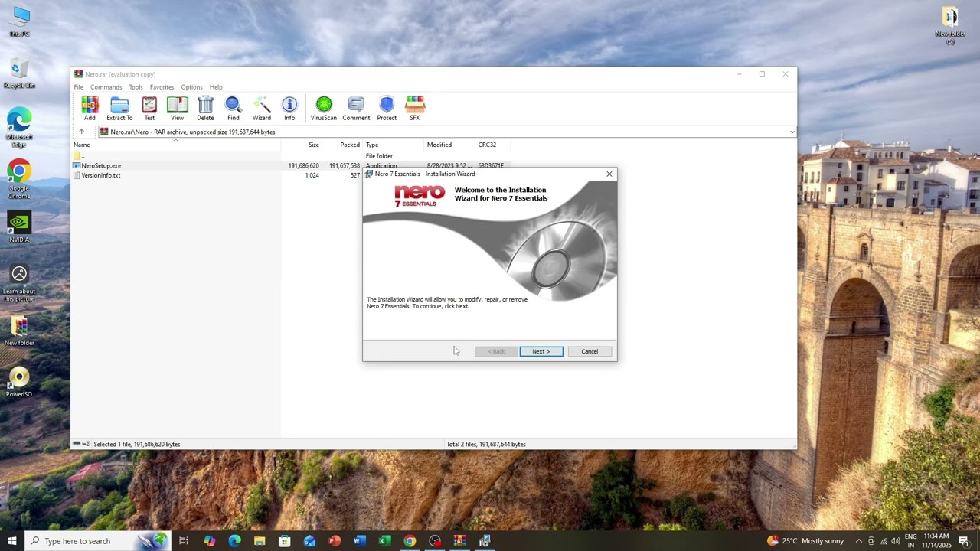Click the View file icon in WinRAR

coord(177,109)
